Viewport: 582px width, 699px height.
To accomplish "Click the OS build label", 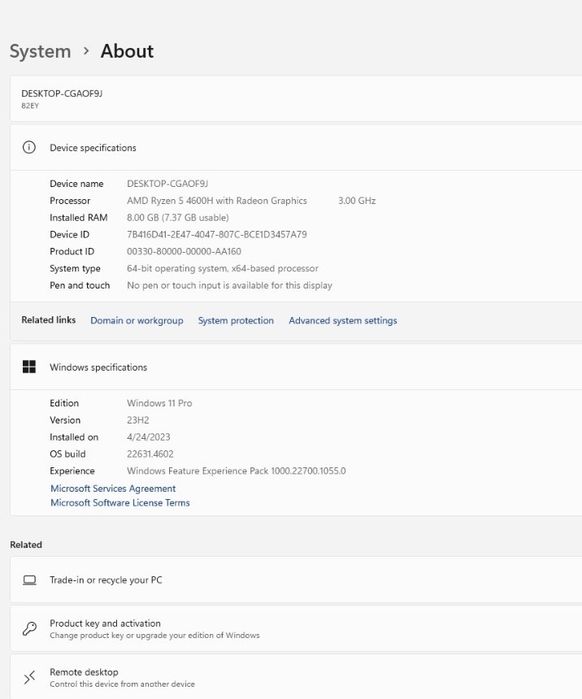I will (x=68, y=454).
